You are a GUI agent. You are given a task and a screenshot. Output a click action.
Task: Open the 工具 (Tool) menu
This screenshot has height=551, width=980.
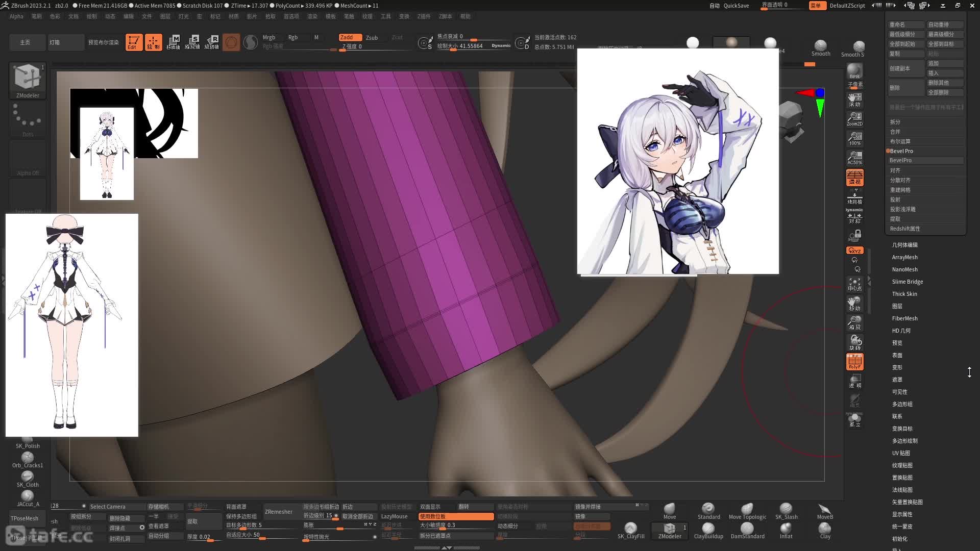tap(386, 16)
